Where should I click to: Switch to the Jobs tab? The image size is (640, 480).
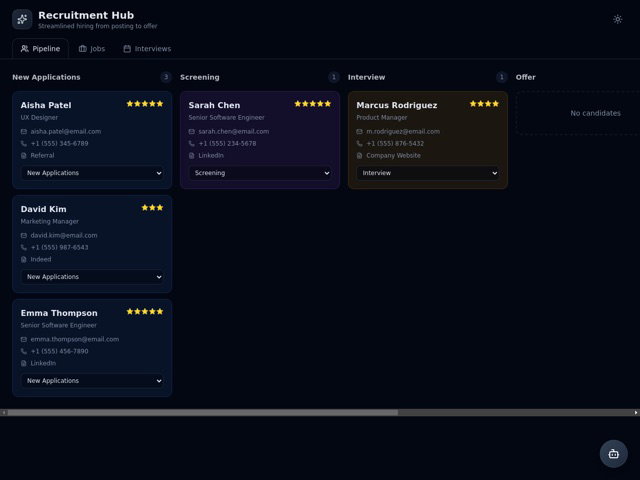click(92, 49)
